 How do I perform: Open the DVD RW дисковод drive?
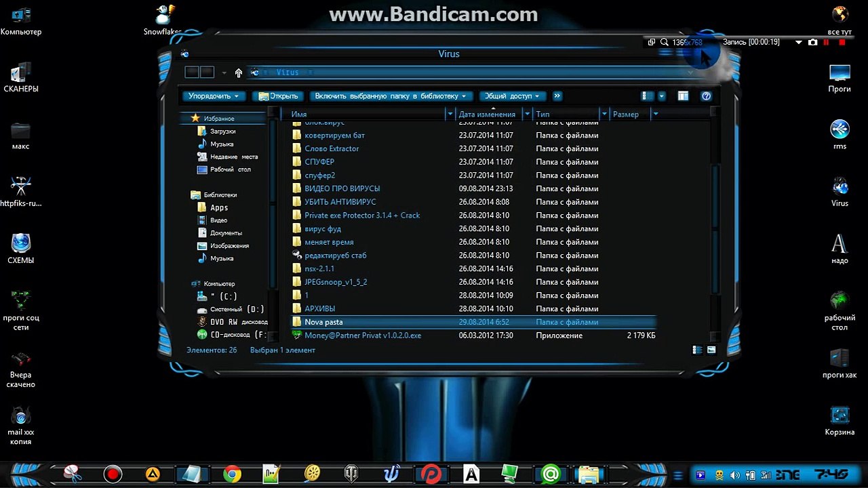click(239, 322)
